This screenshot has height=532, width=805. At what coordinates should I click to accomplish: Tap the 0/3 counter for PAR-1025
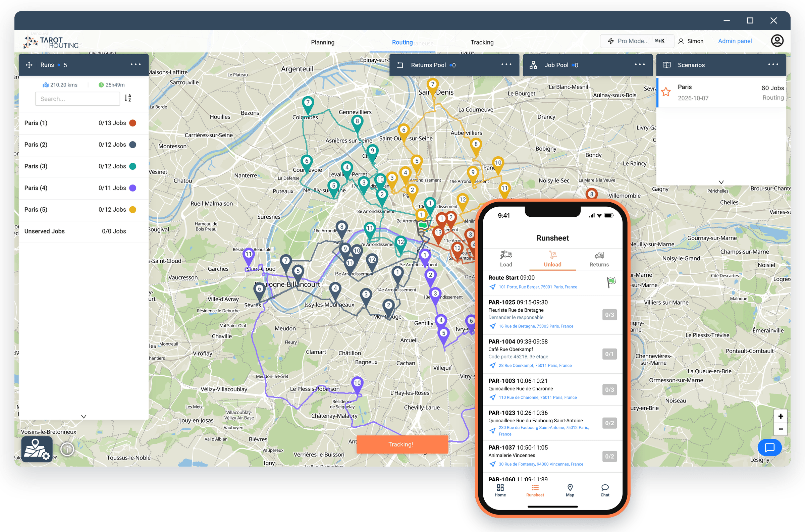609,315
